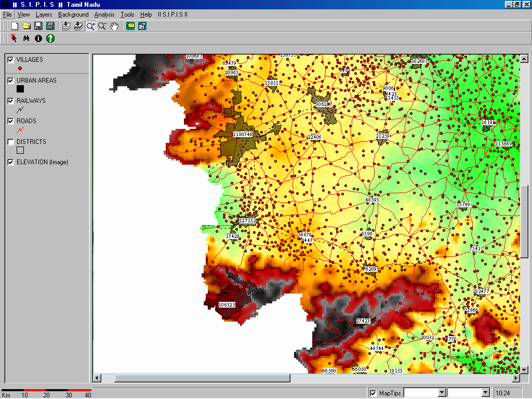Uncheck the VILLAGES layer checkbox
This screenshot has width=532, height=399.
click(x=10, y=60)
